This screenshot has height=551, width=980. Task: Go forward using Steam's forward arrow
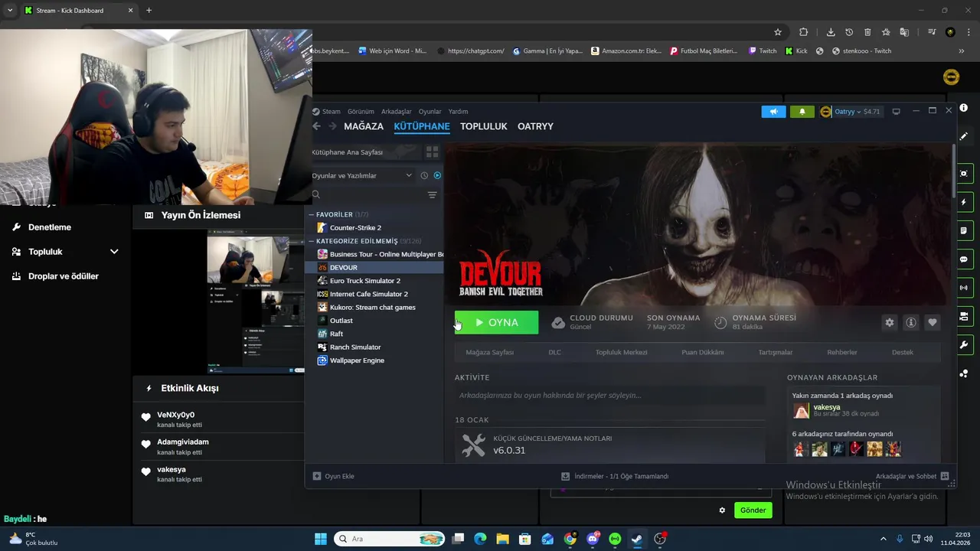pos(332,126)
